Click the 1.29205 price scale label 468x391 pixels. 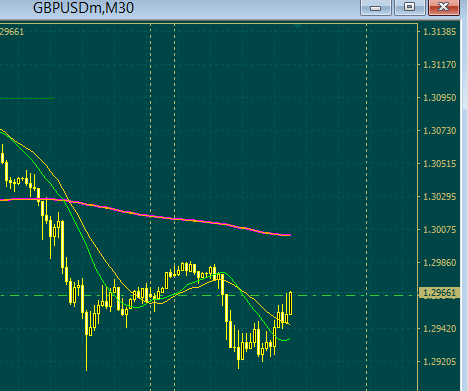439,362
